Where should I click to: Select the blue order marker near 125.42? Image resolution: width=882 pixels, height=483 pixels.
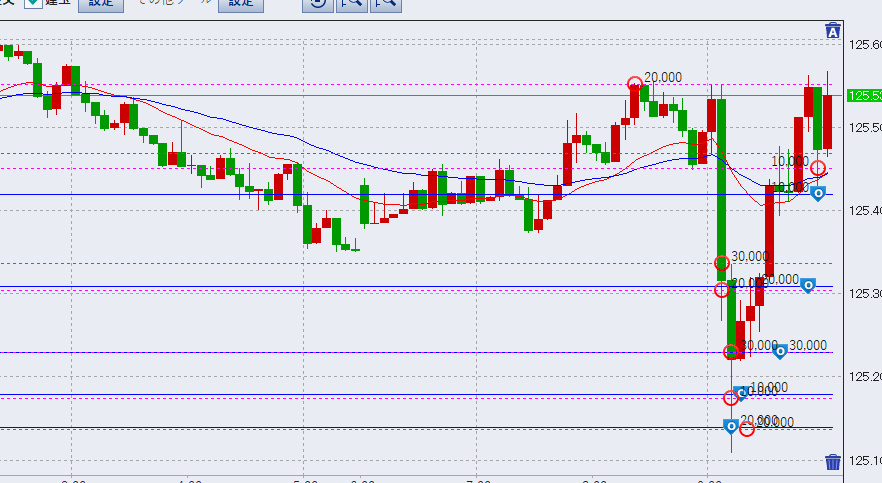pyautogui.click(x=818, y=193)
